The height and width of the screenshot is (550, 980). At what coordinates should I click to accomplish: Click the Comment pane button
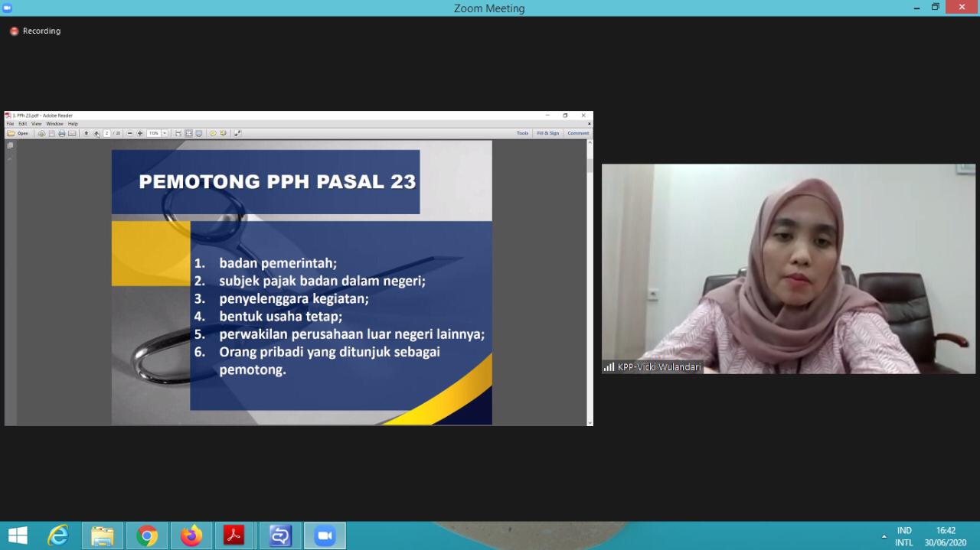[x=578, y=133]
